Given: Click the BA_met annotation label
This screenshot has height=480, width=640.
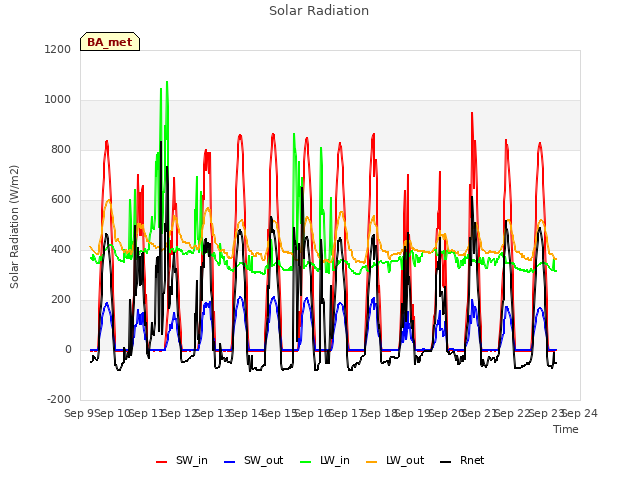Looking at the screenshot, I should [x=110, y=42].
